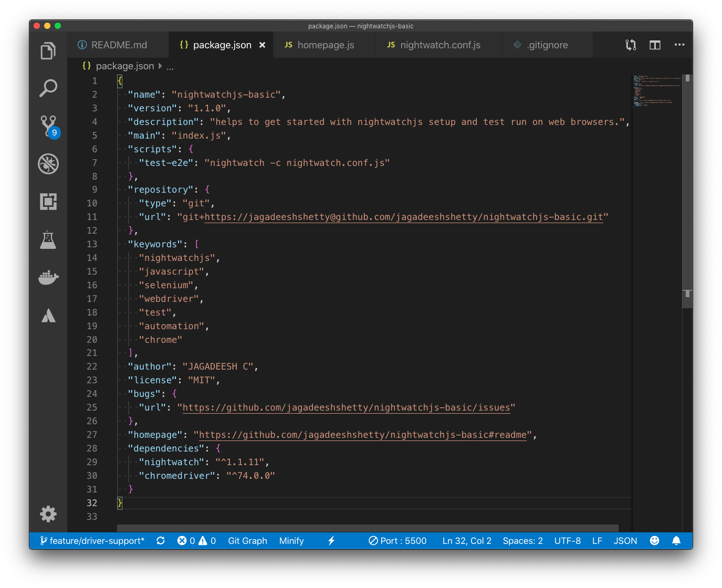Click the "test-e2e" script key
722x588 pixels.
point(166,163)
